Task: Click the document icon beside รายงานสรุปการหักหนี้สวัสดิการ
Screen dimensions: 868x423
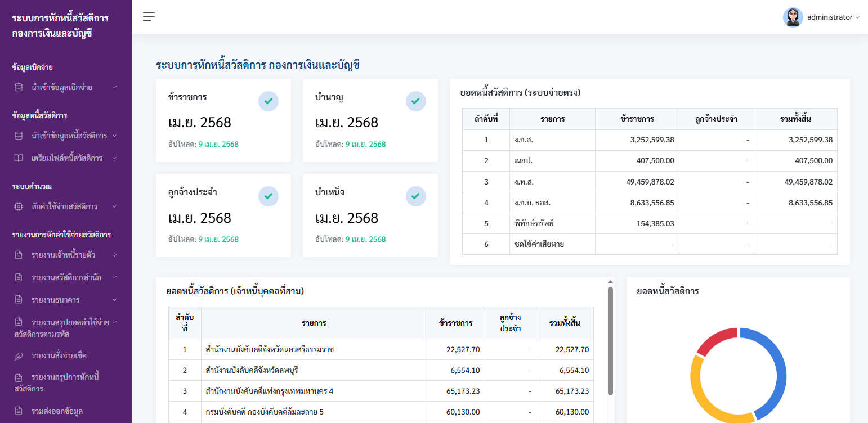Action: pyautogui.click(x=19, y=377)
